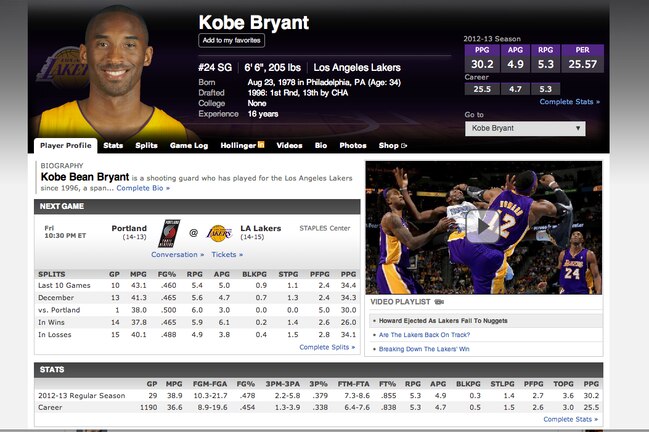This screenshot has width=649, height=432.
Task: Click the PPG value 30.2 in season box
Action: coord(482,64)
